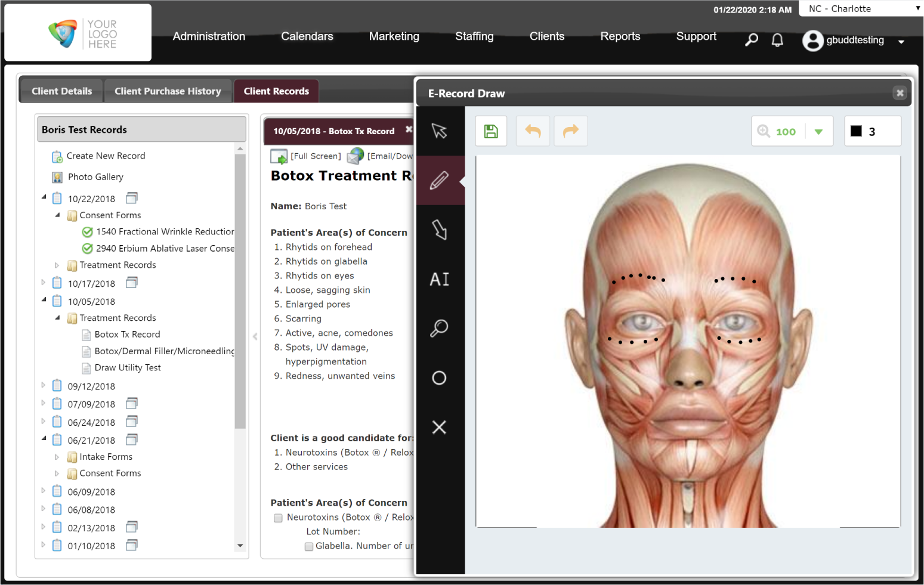Click the Create New Record link
The image size is (924, 585).
point(106,156)
